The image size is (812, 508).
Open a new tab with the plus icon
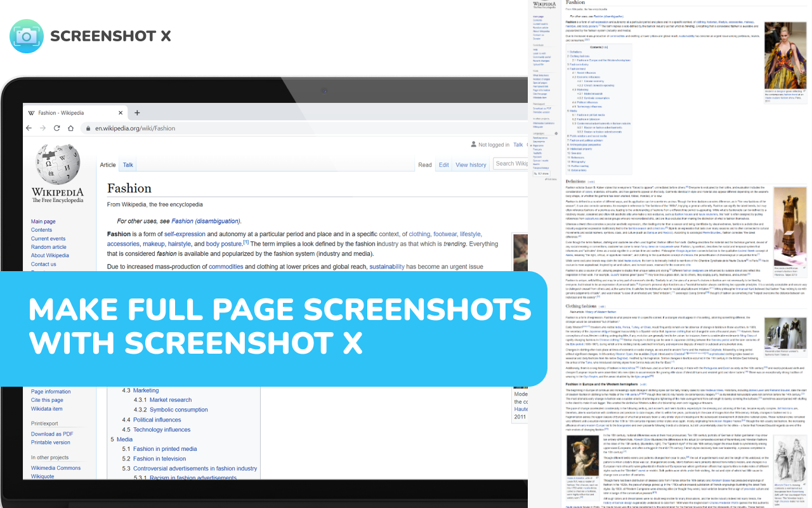point(137,112)
